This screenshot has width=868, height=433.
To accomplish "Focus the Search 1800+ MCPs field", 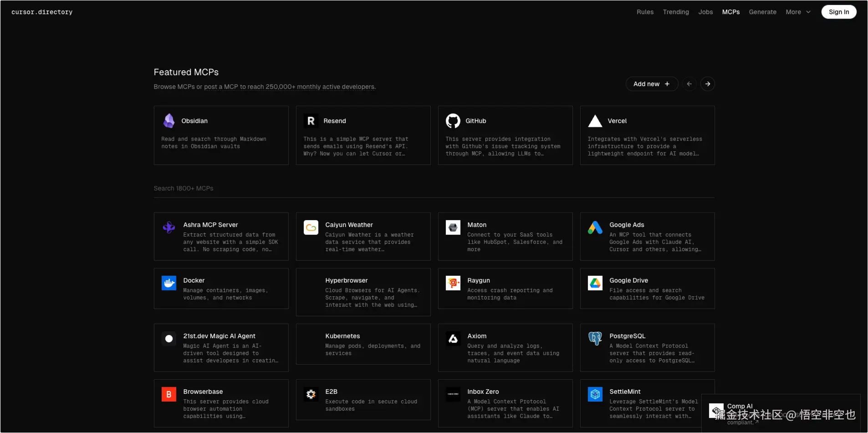I will (x=434, y=188).
